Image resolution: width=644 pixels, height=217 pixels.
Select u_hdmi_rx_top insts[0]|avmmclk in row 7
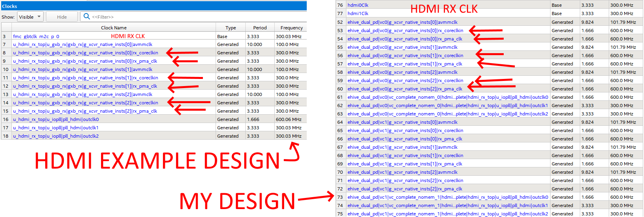83,44
